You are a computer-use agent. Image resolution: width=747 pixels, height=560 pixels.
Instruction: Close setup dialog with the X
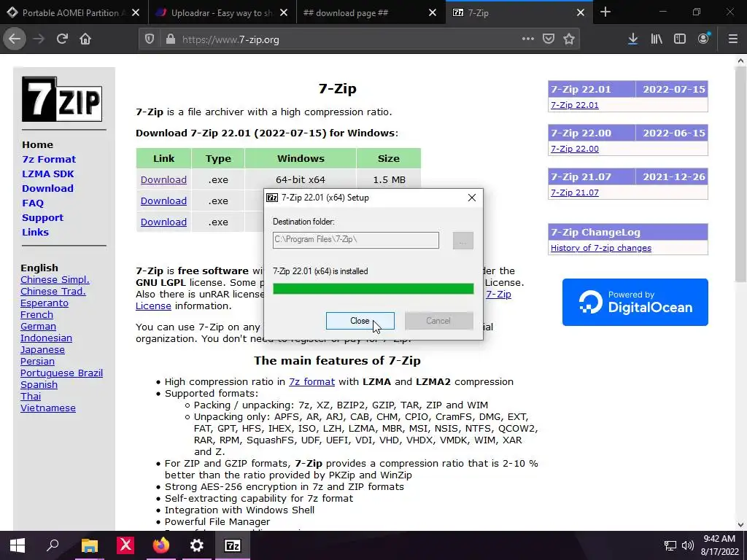point(472,198)
